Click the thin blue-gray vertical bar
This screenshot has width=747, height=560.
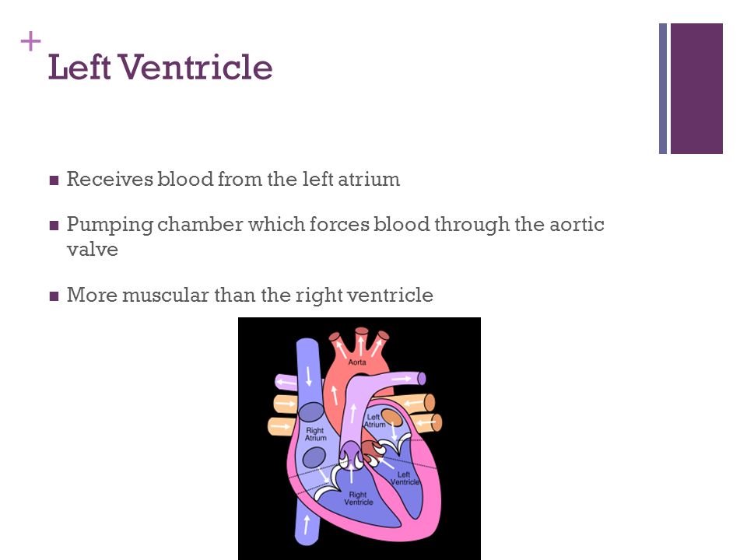click(x=663, y=89)
